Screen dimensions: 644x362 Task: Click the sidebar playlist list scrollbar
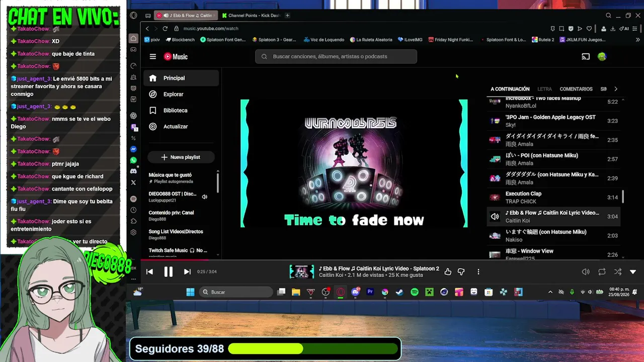[218, 182]
